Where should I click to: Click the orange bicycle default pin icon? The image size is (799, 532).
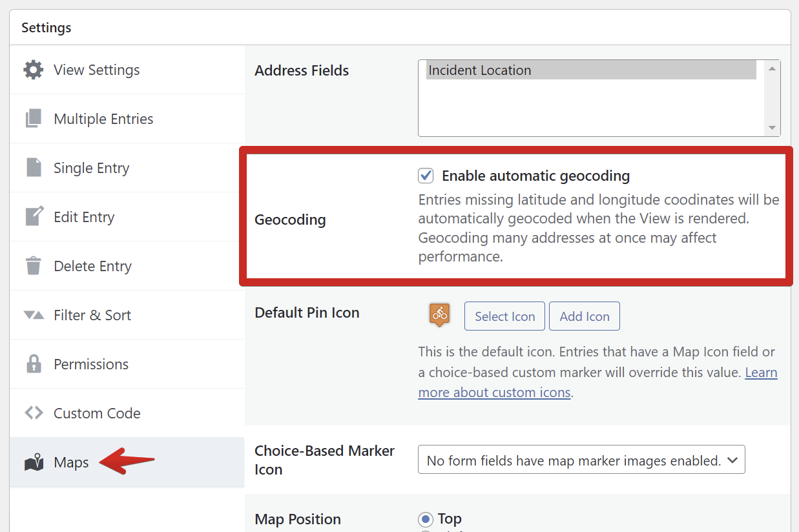tap(440, 315)
